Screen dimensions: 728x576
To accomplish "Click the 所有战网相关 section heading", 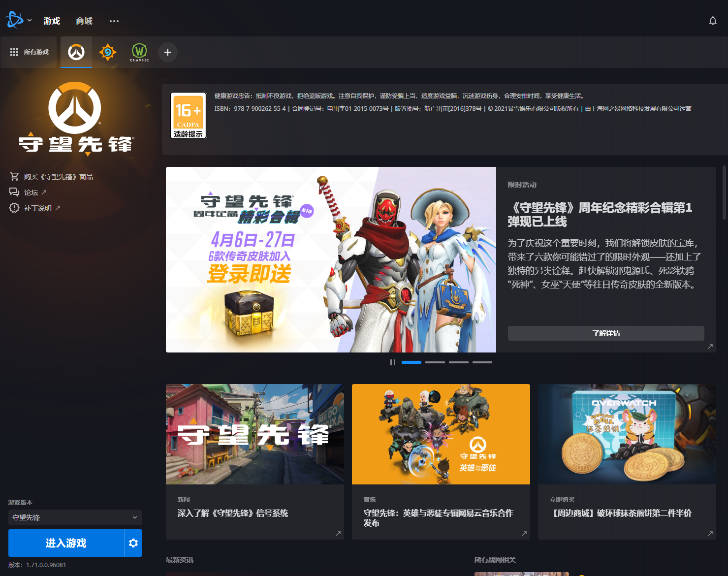I will (495, 560).
